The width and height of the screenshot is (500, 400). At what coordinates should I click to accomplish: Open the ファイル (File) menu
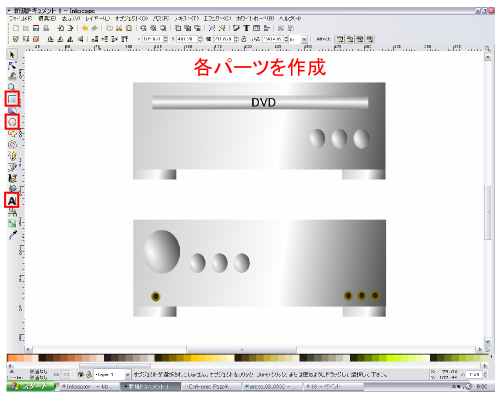pyautogui.click(x=20, y=18)
